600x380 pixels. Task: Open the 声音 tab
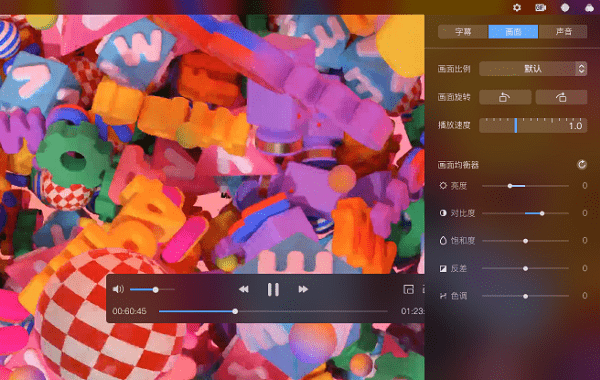tap(563, 31)
